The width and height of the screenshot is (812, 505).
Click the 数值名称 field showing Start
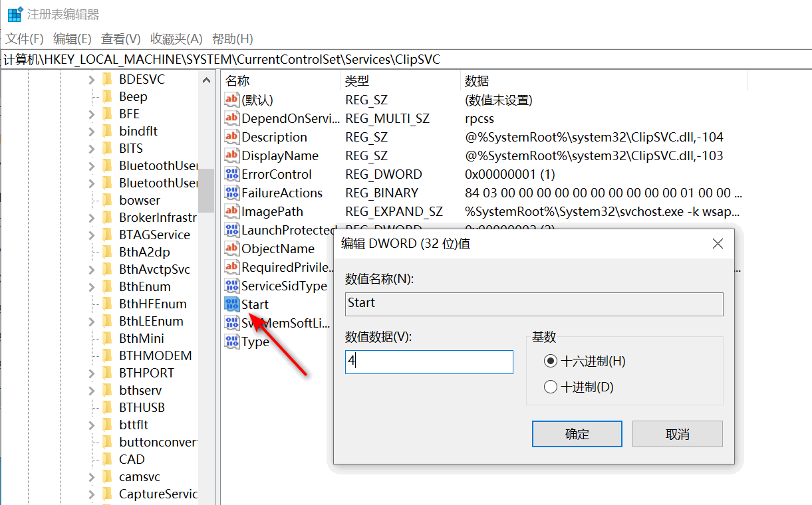[534, 304]
